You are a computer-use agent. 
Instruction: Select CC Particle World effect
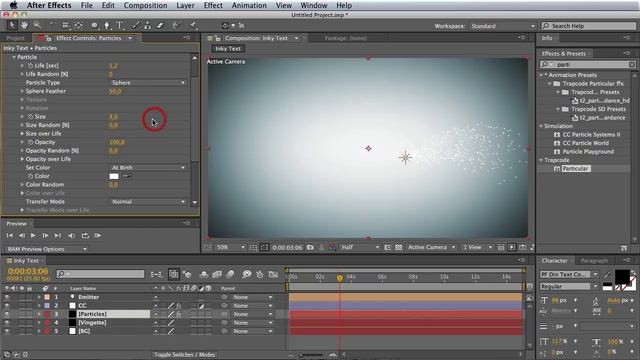585,143
